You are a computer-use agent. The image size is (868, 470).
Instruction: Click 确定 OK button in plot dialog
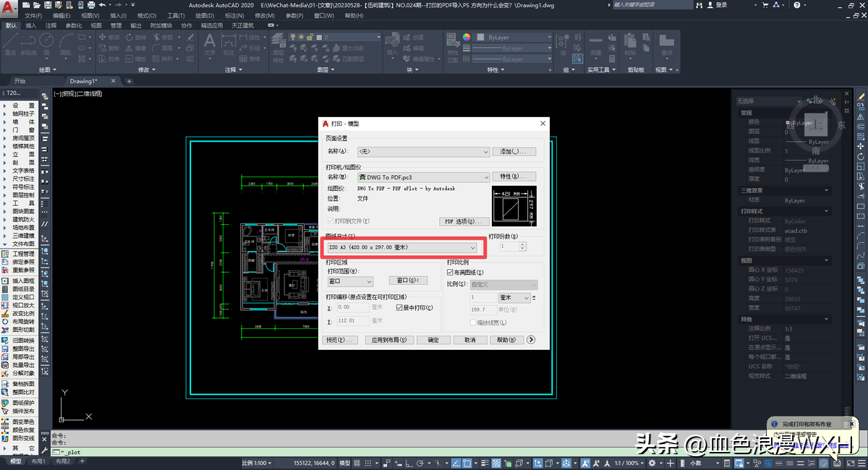click(x=433, y=340)
